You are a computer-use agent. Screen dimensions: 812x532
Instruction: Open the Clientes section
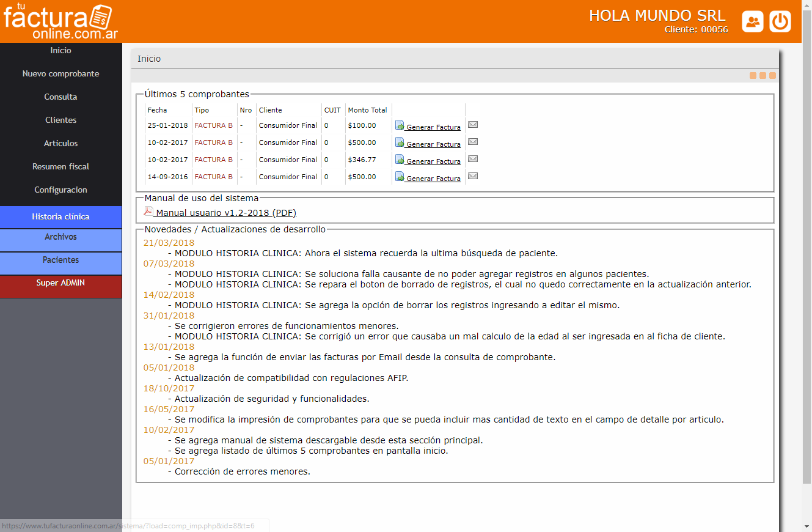click(60, 120)
